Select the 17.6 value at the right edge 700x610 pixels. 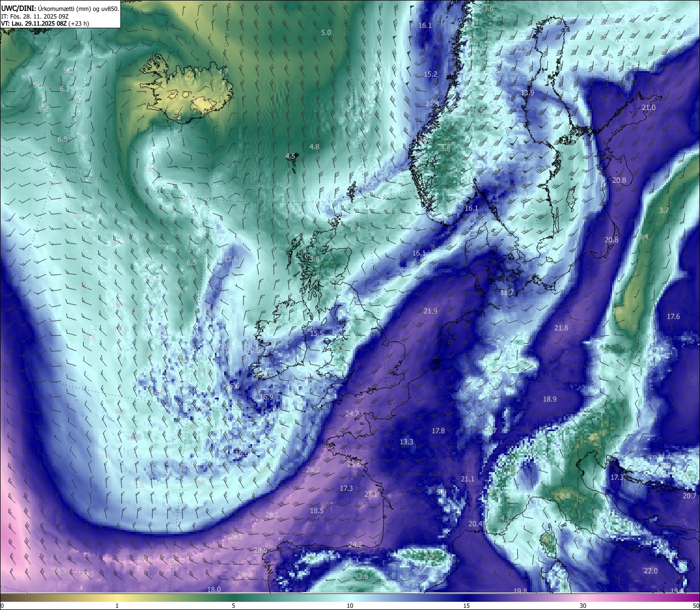[x=673, y=316]
